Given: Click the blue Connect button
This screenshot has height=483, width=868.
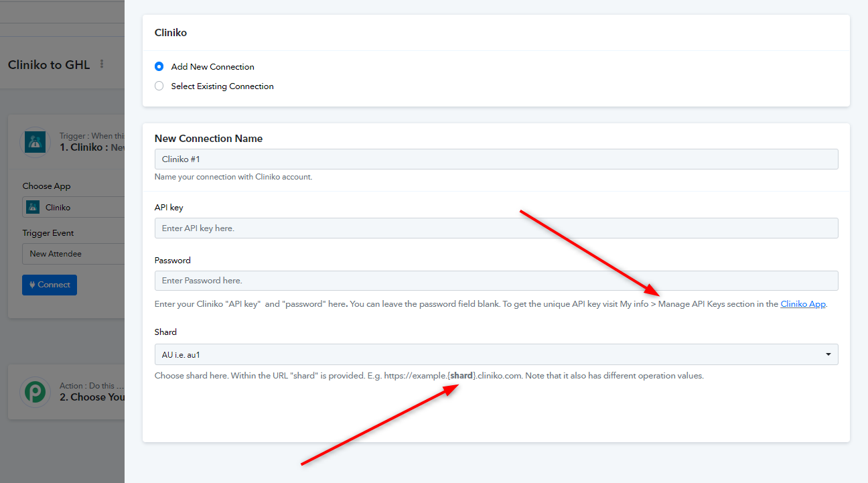Looking at the screenshot, I should [x=50, y=285].
